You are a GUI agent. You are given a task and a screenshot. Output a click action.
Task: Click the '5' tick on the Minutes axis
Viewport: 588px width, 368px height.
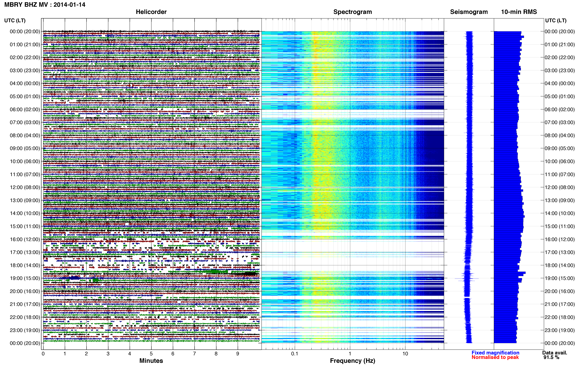pos(151,354)
